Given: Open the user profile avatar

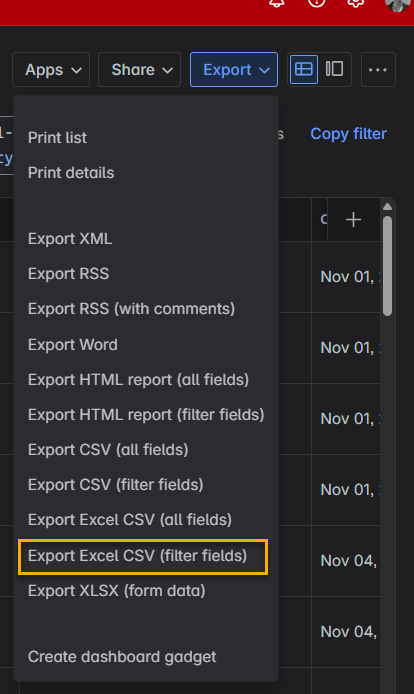Looking at the screenshot, I should point(397,4).
